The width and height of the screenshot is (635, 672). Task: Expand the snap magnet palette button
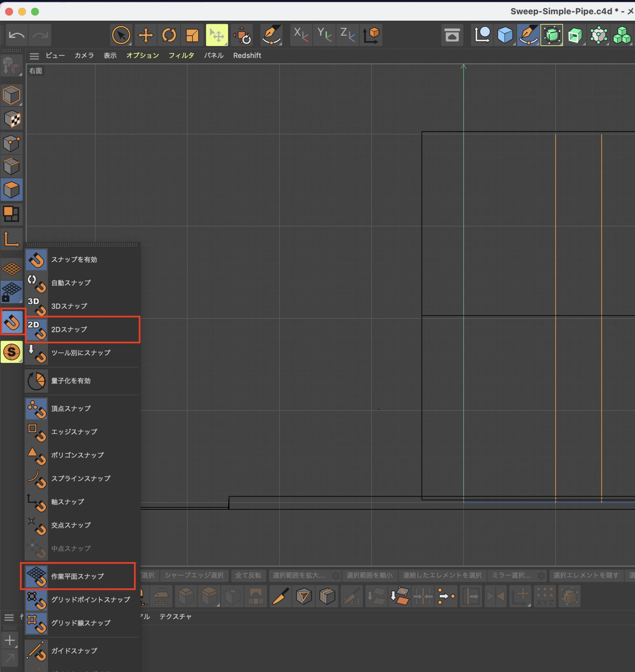click(x=12, y=322)
